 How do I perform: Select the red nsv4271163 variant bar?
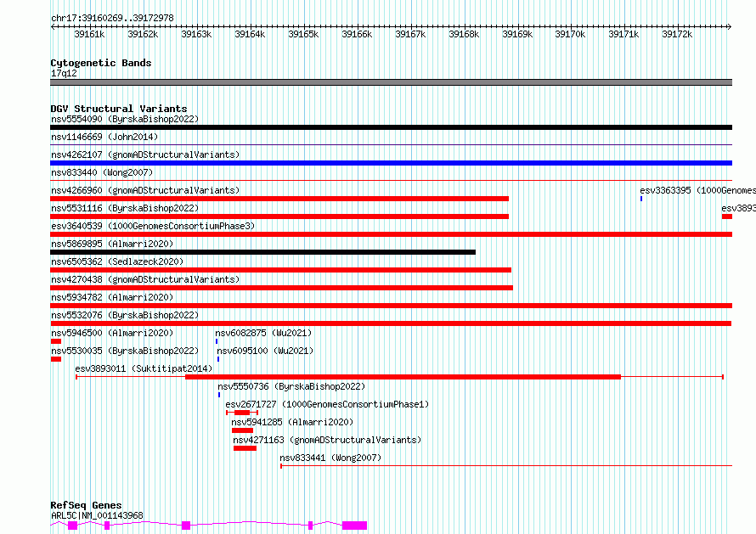[245, 448]
